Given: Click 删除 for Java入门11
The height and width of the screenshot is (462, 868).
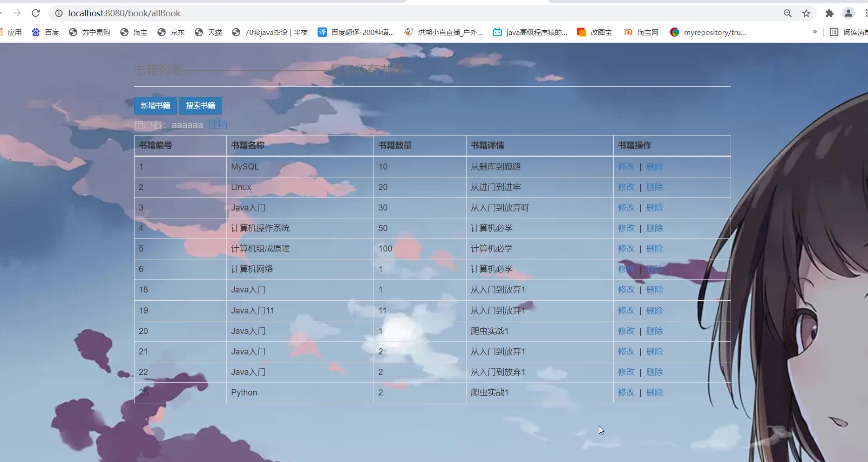Looking at the screenshot, I should [x=654, y=311].
